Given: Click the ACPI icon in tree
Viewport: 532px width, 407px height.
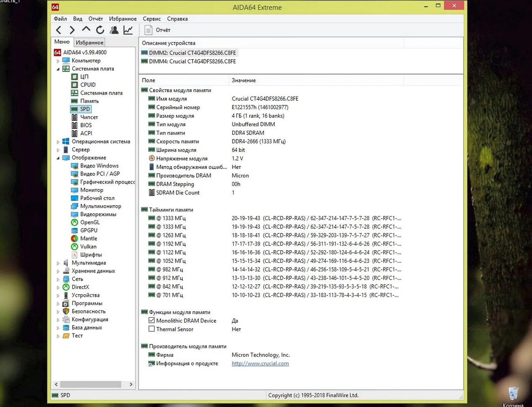Looking at the screenshot, I should [x=75, y=133].
